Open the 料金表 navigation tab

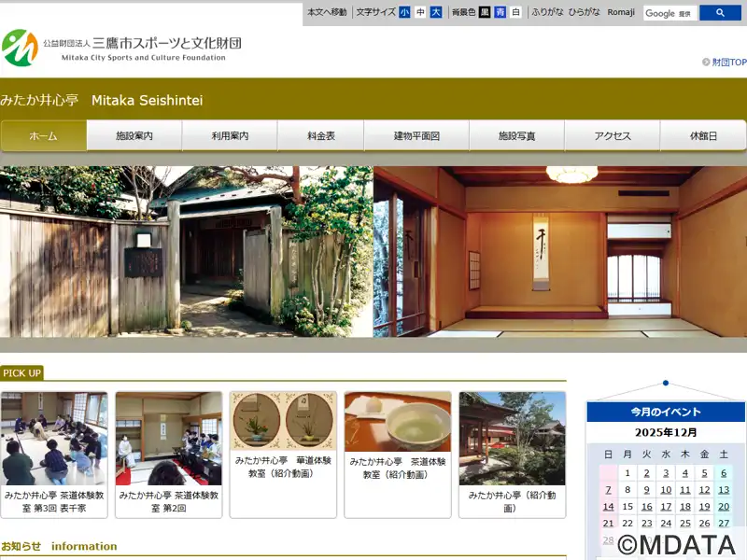321,135
